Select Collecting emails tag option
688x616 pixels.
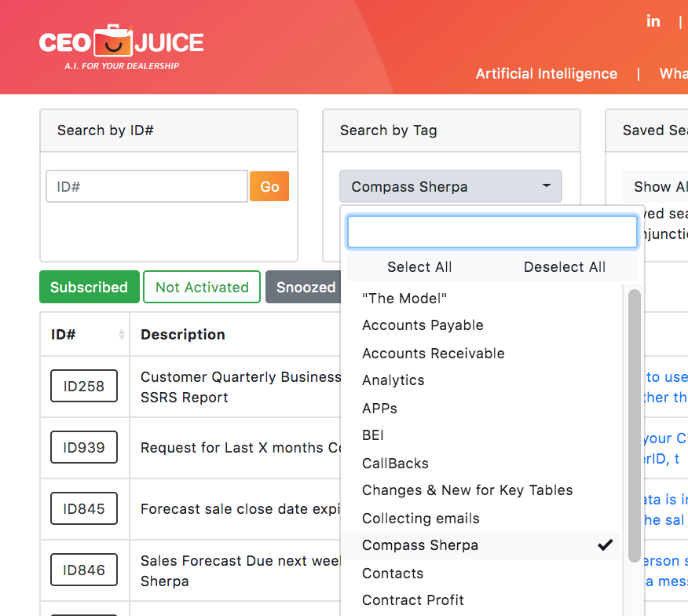click(481, 518)
